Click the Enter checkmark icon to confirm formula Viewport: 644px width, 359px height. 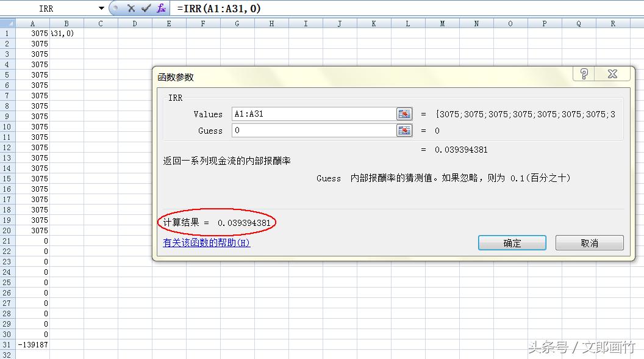coord(145,8)
